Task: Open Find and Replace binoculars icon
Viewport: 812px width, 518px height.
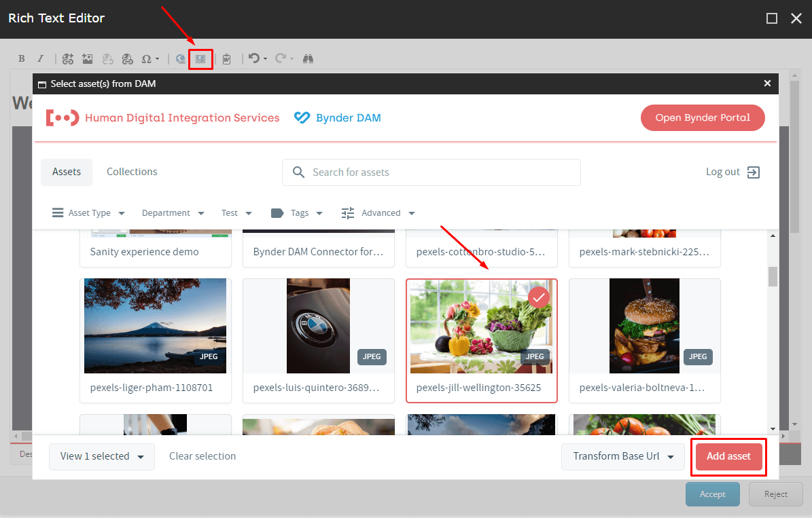Action: point(308,59)
